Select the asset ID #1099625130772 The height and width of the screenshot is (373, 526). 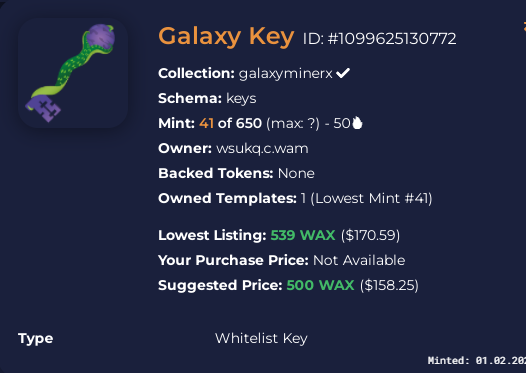379,39
